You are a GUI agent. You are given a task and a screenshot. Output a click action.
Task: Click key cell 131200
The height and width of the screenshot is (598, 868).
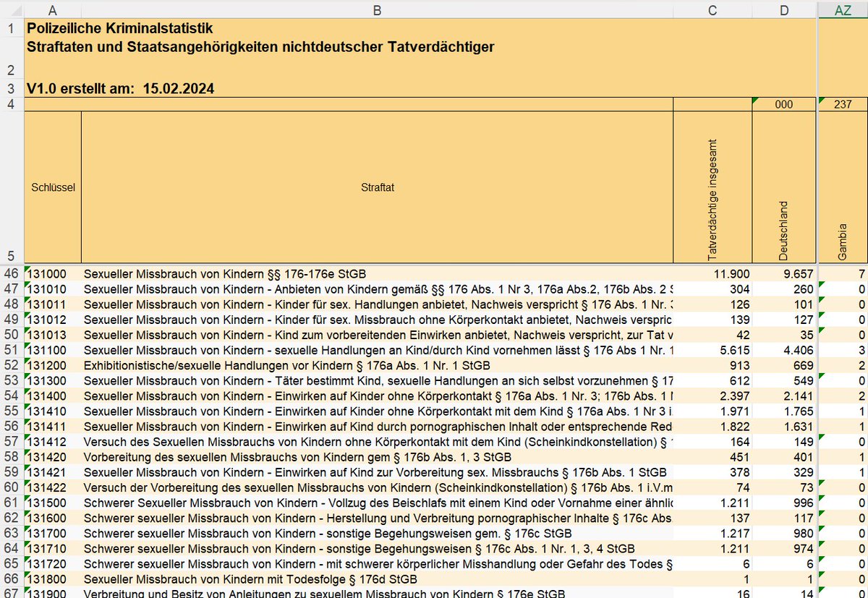click(53, 365)
